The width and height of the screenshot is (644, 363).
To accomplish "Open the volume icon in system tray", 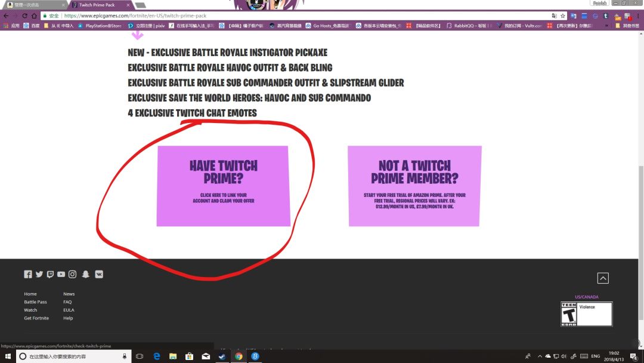I will point(564,356).
